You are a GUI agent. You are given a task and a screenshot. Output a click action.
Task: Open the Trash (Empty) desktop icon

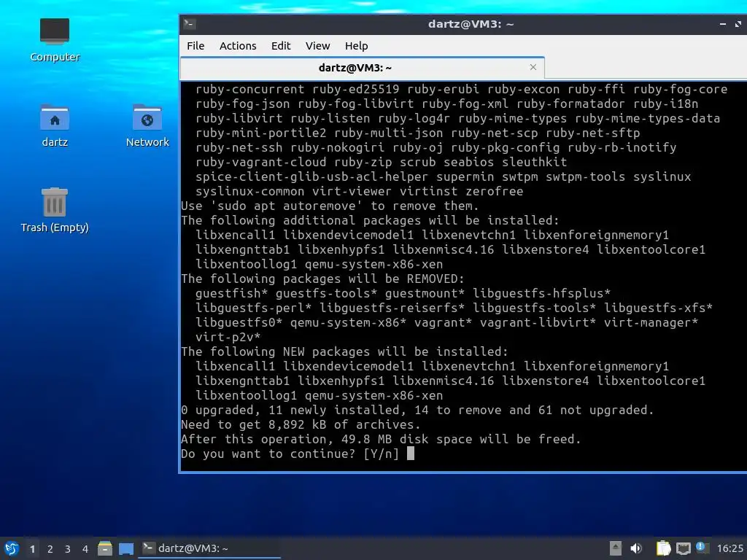pos(54,209)
